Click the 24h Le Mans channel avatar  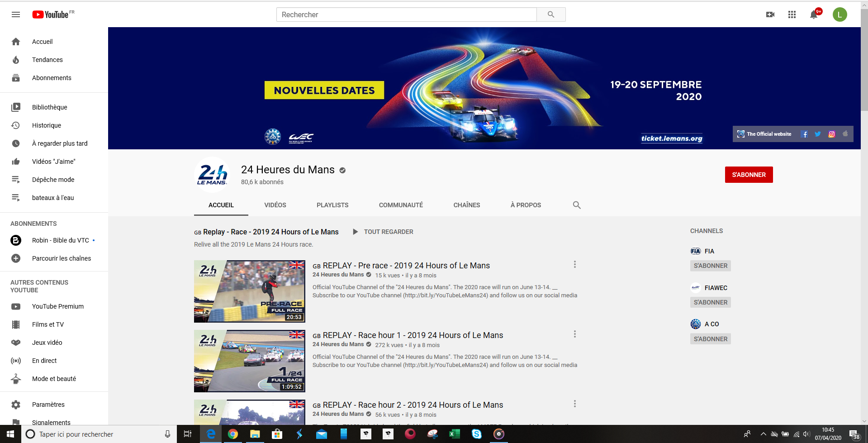pos(212,175)
